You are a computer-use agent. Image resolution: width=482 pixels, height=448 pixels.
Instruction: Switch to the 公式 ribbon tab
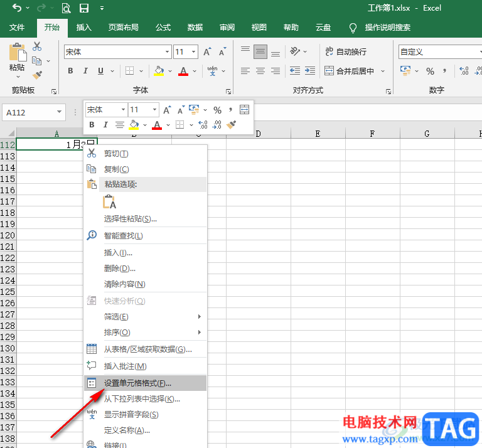(163, 28)
